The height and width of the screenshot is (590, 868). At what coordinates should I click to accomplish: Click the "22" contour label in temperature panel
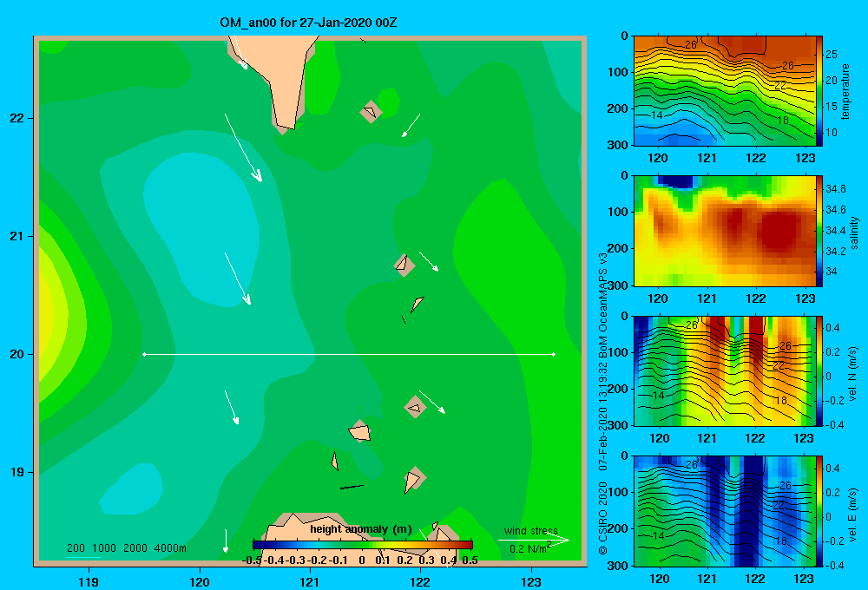pos(780,86)
